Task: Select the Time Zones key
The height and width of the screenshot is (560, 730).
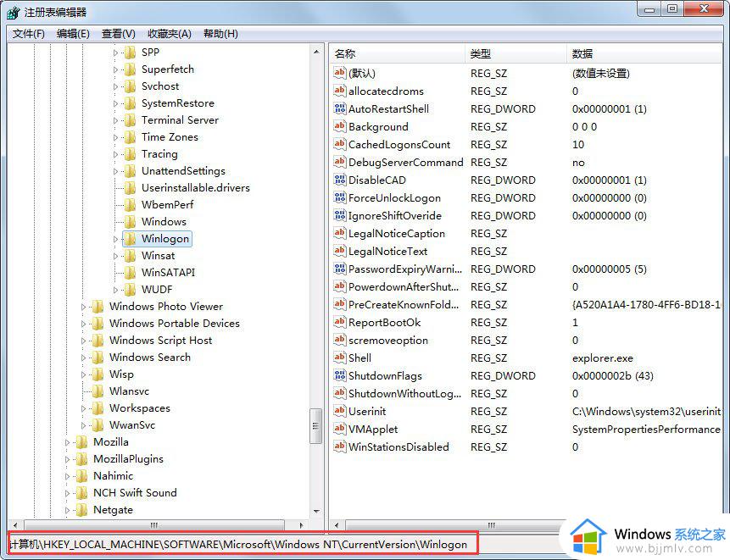Action: tap(170, 137)
